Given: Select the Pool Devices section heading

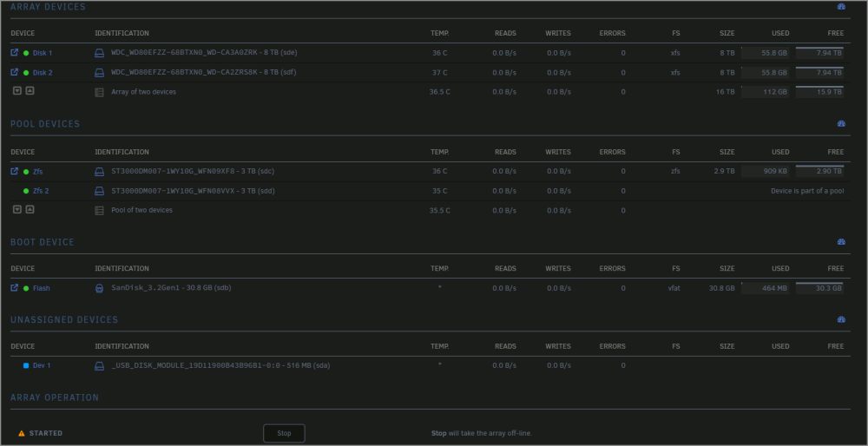Looking at the screenshot, I should click(45, 124).
